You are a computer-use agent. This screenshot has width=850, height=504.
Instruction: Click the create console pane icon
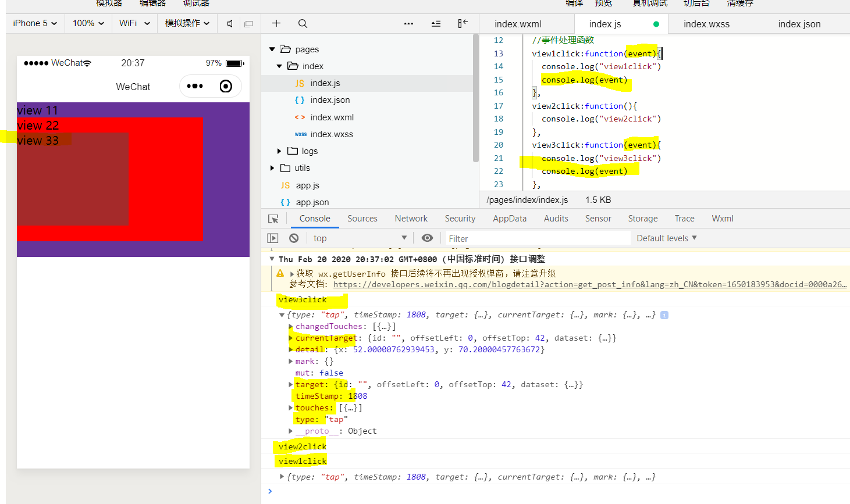click(273, 238)
